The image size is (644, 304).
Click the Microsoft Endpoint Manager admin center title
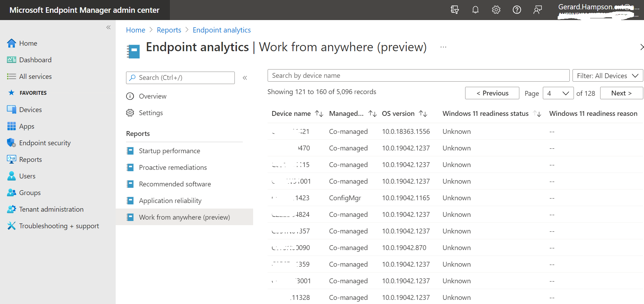coord(85,10)
